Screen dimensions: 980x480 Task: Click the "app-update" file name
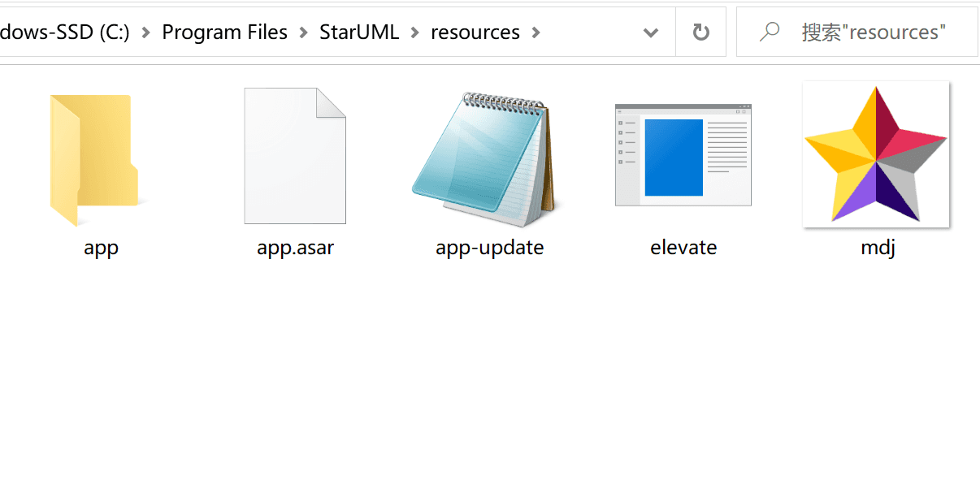(x=489, y=248)
